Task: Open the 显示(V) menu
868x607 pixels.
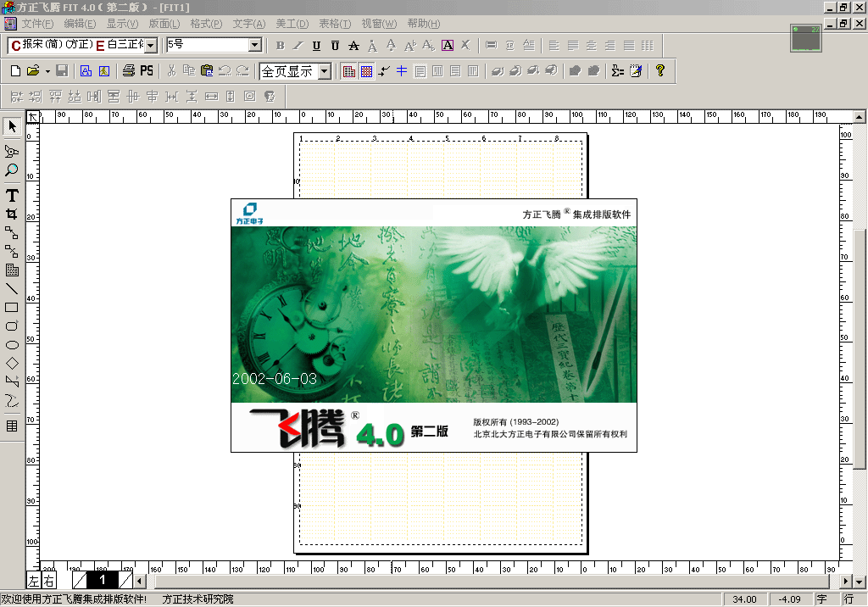Action: 122,24
